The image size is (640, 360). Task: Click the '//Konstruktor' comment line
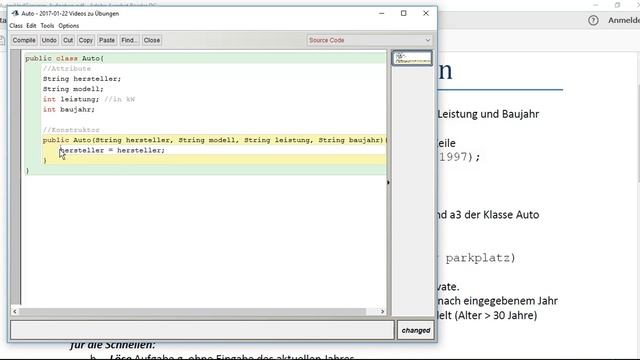71,130
